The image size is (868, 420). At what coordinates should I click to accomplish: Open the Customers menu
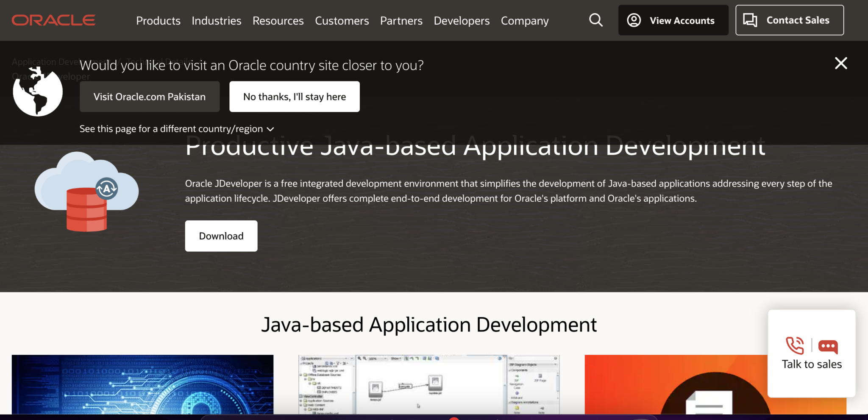(342, 21)
